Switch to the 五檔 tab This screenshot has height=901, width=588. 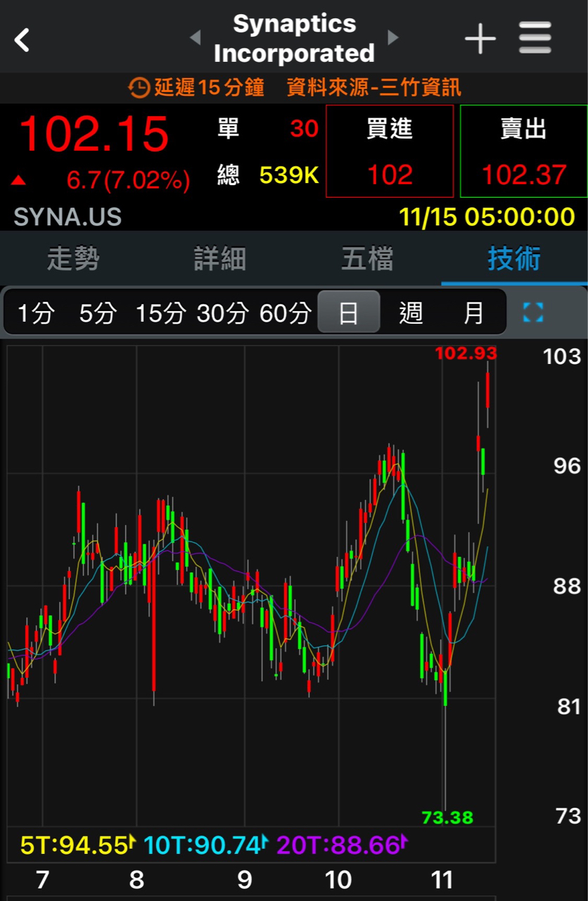367,259
